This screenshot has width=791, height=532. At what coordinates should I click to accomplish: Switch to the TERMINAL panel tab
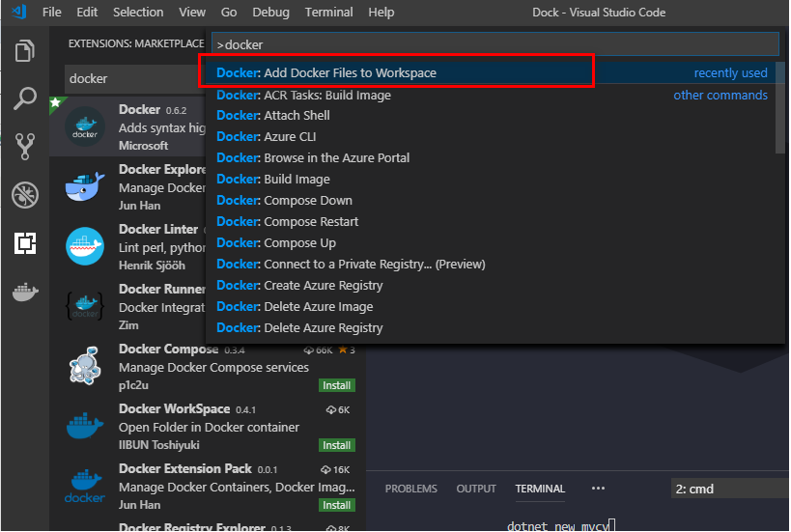[540, 489]
